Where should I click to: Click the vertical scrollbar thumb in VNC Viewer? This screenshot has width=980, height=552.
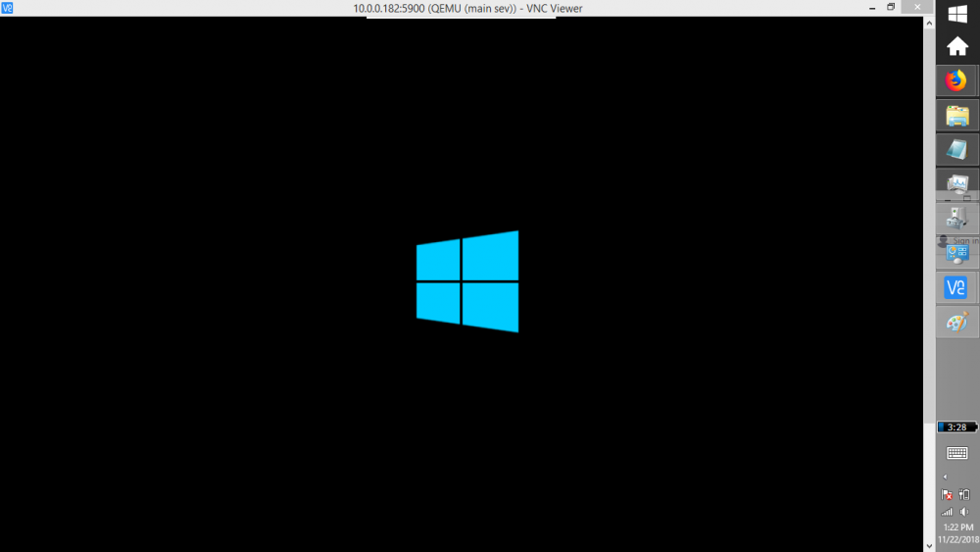[929, 226]
